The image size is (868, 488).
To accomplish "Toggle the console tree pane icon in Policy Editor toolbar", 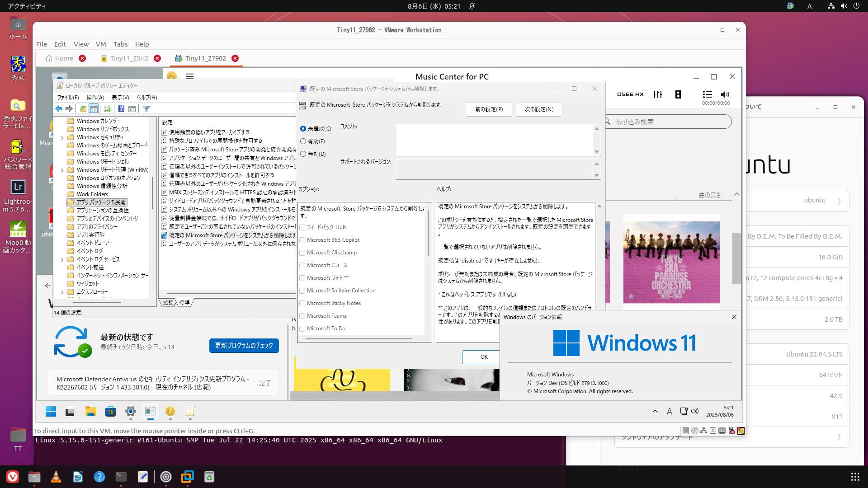I will 94,109.
